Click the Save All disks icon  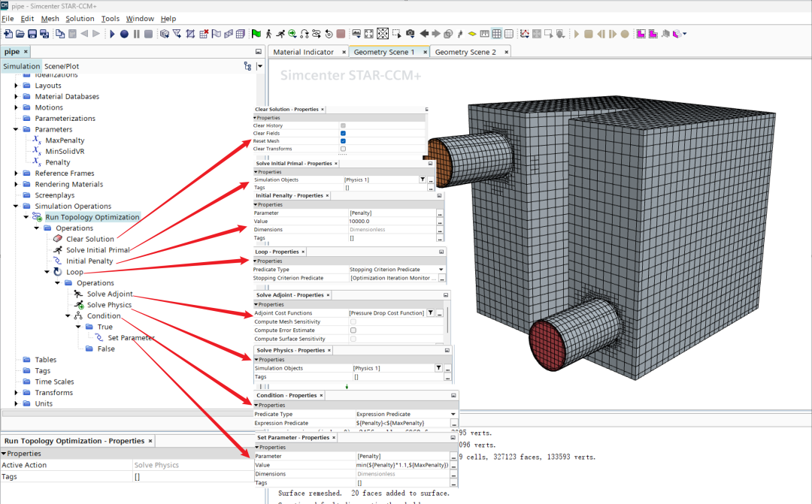[44, 34]
